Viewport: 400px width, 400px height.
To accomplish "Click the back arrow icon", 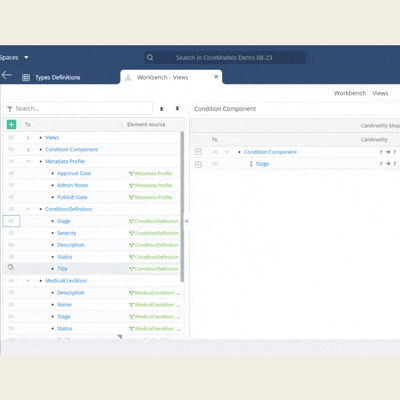I will (7, 75).
